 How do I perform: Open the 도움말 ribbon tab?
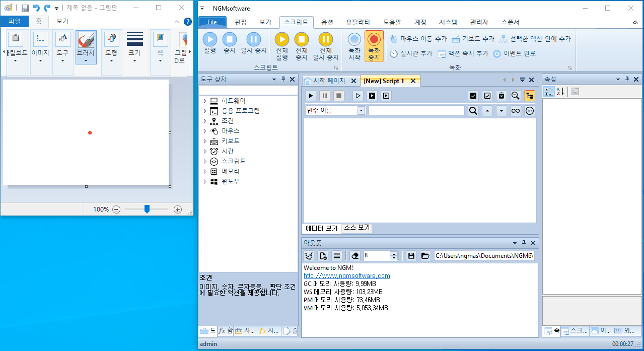392,22
